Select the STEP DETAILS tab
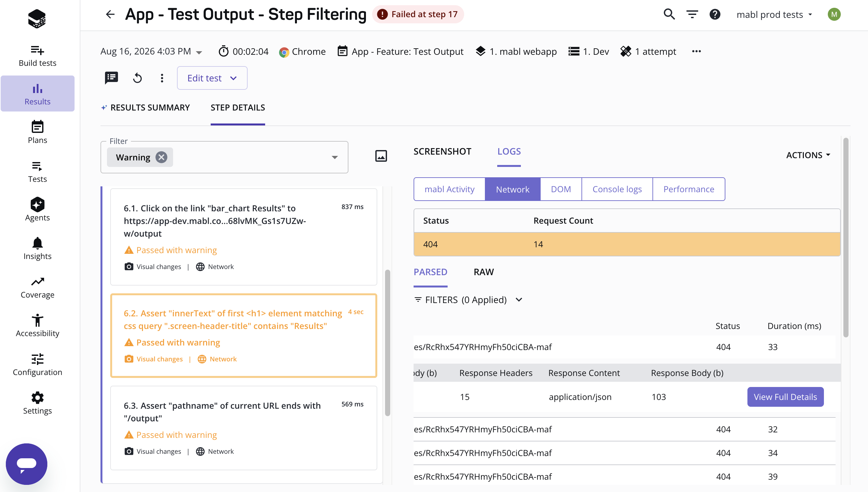 pyautogui.click(x=238, y=108)
